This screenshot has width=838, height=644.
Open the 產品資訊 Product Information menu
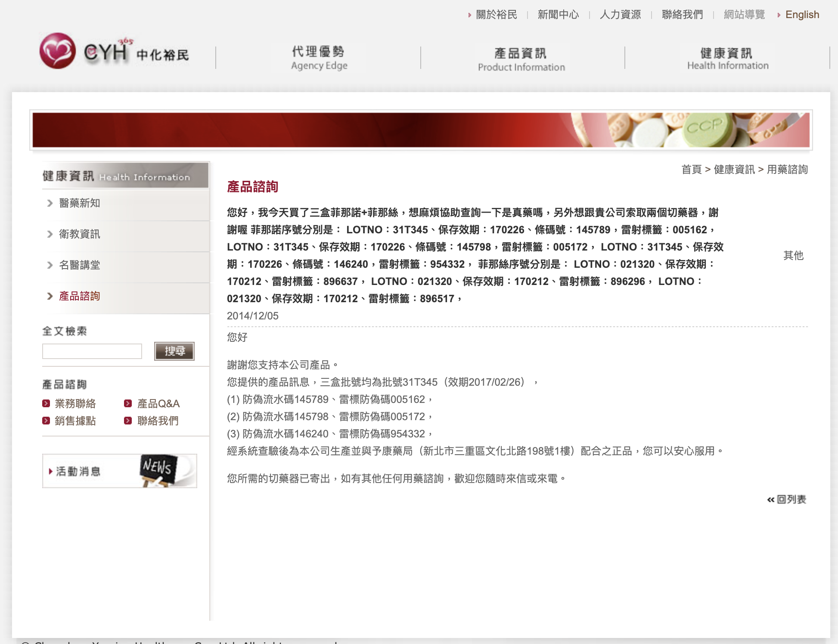tap(521, 59)
